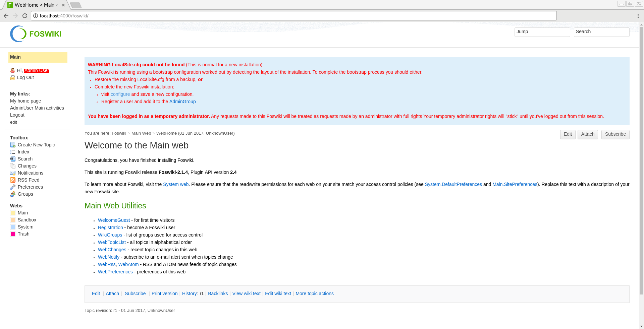Open the Admin User link
The image size is (644, 329).
pyautogui.click(x=37, y=70)
